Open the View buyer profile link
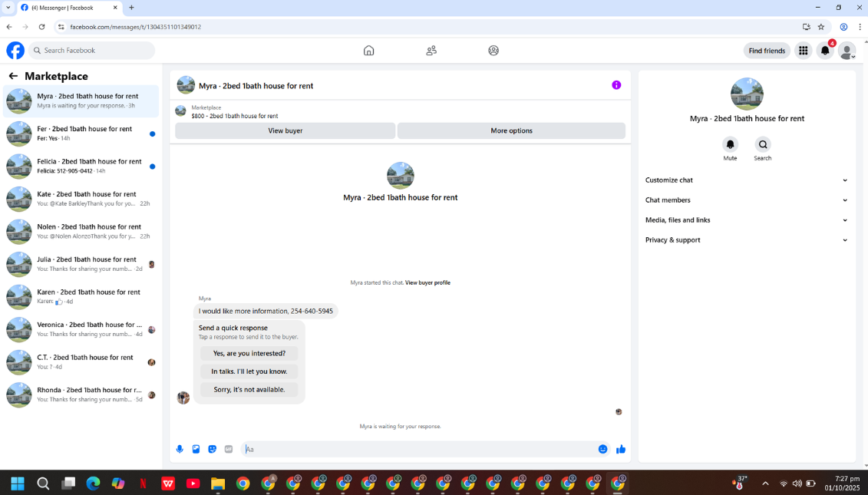Screen dimensions: 868x495 coord(427,283)
